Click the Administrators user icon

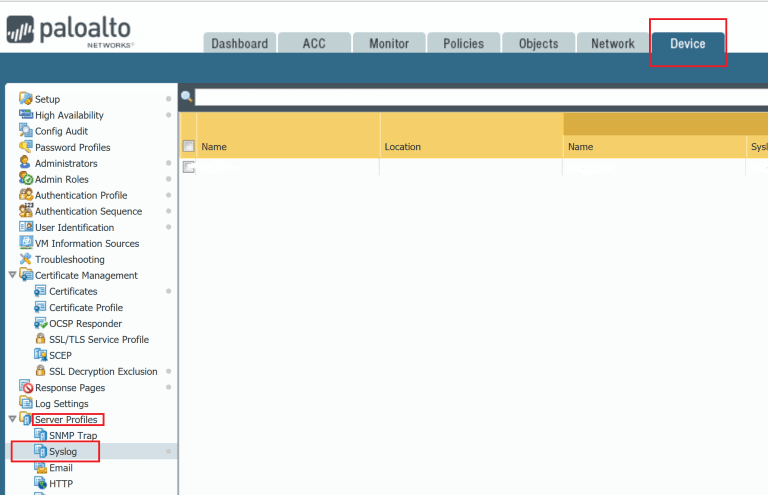coord(26,163)
